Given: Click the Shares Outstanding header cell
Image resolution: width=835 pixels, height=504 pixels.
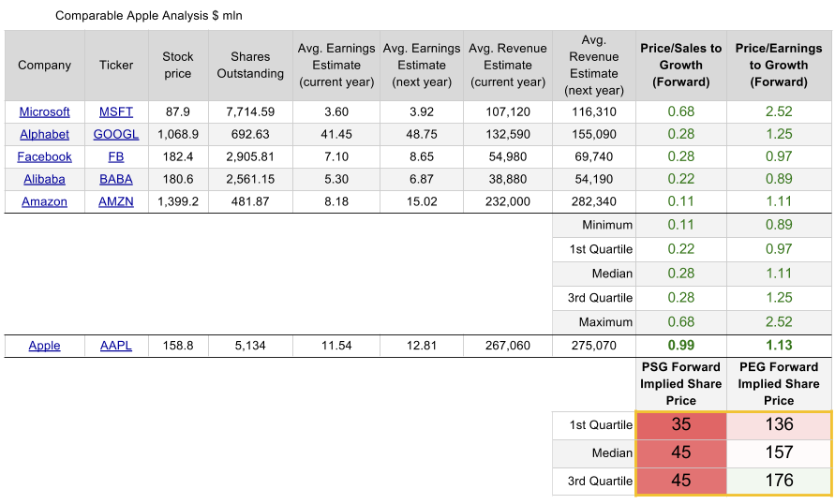Looking at the screenshot, I should 250,66.
